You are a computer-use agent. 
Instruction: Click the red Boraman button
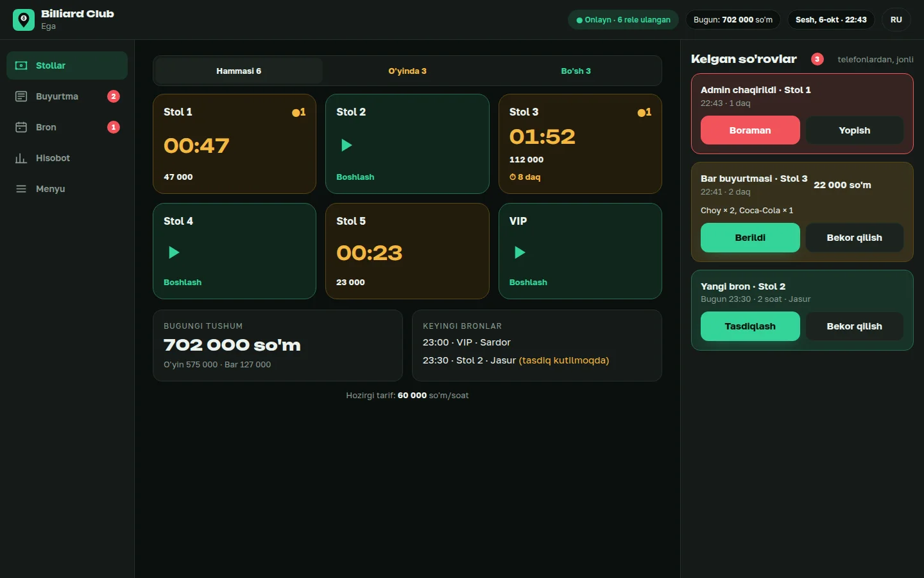coord(750,130)
